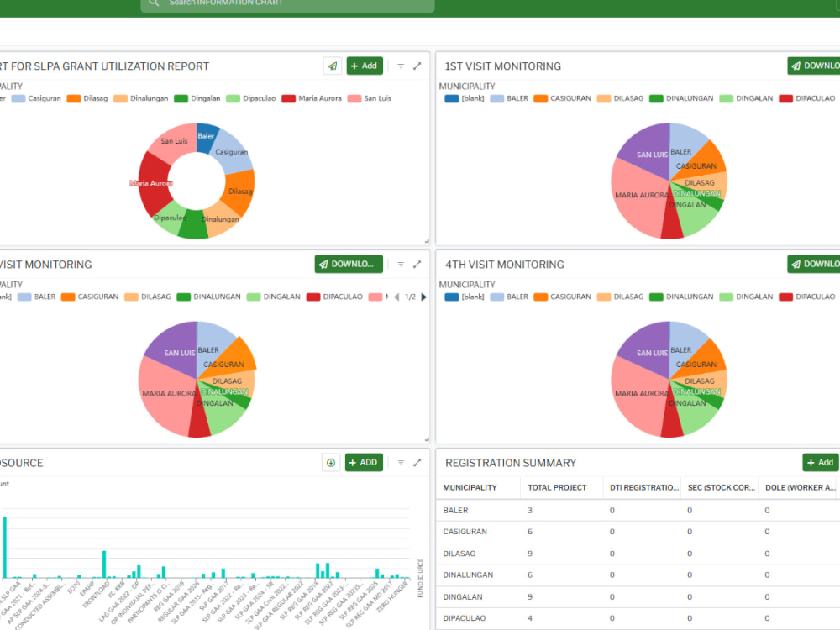Click Add button in Registration Summary
This screenshot has height=630, width=840.
pyautogui.click(x=821, y=462)
